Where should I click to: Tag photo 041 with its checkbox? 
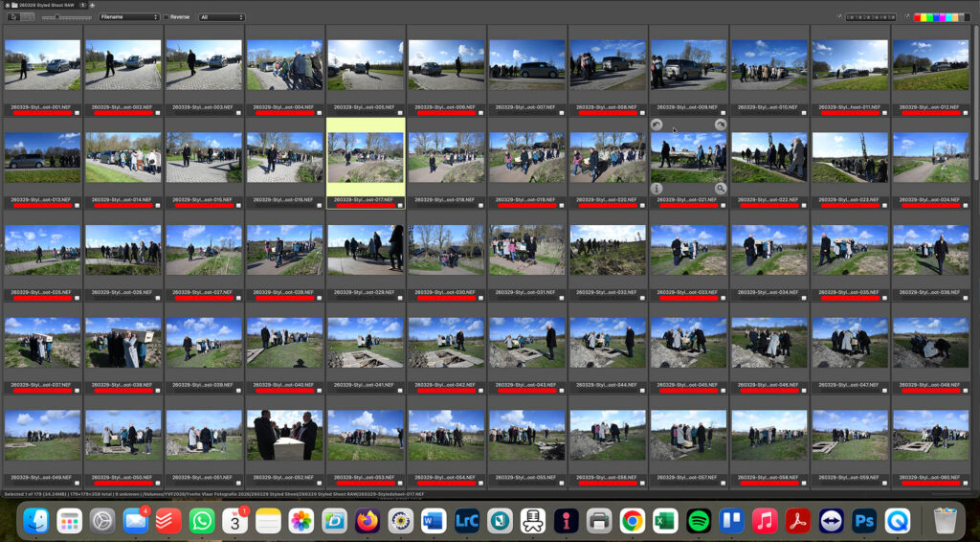click(400, 390)
